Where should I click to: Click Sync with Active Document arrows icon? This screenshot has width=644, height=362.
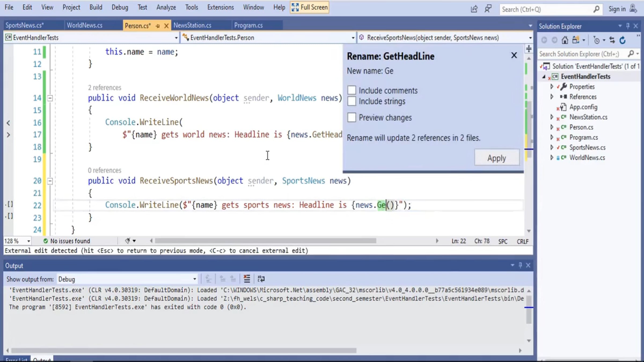(x=612, y=40)
